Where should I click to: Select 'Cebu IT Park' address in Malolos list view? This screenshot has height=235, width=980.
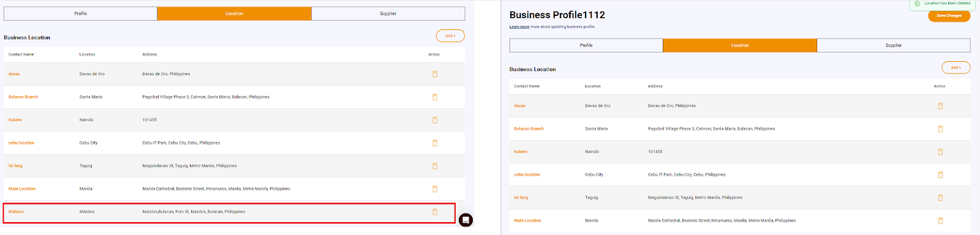[181, 143]
